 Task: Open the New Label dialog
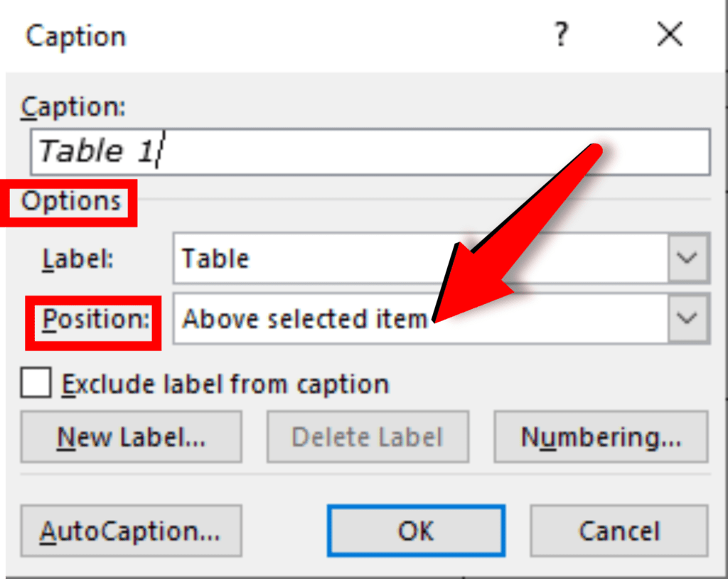click(130, 437)
